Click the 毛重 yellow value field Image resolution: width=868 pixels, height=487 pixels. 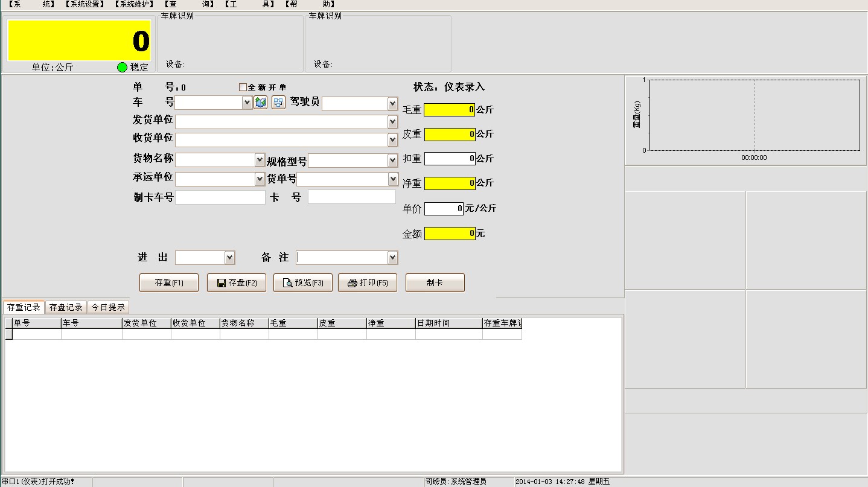click(450, 110)
